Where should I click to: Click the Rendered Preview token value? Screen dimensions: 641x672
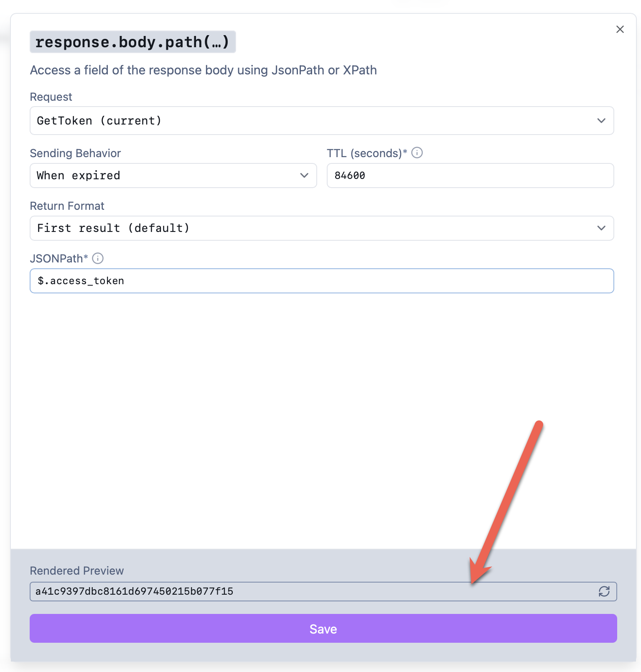pos(135,591)
